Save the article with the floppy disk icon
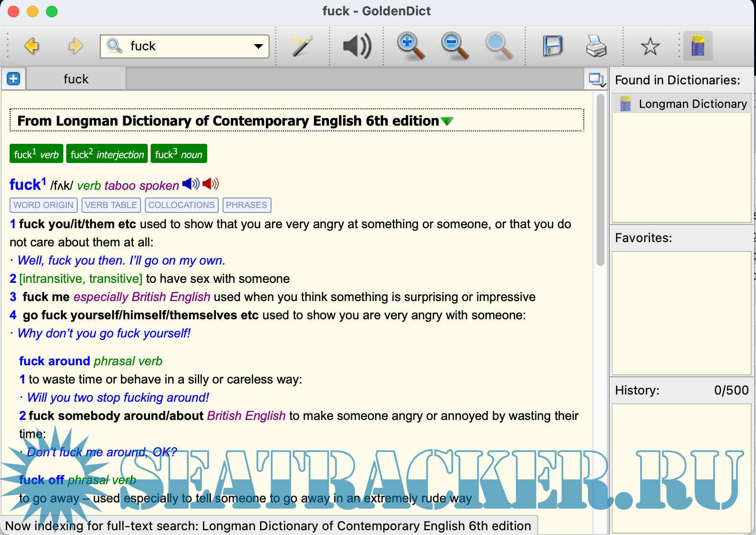Image resolution: width=756 pixels, height=535 pixels. point(552,46)
